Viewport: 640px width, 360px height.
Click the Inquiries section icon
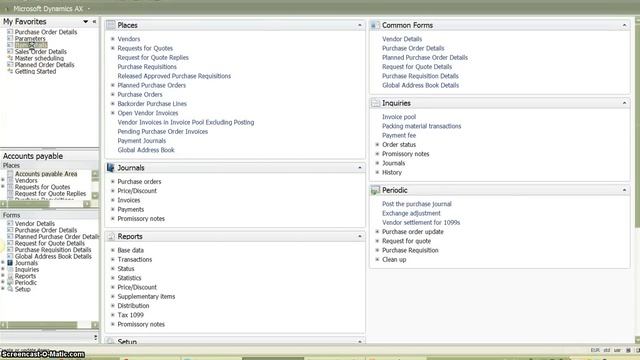(375, 103)
